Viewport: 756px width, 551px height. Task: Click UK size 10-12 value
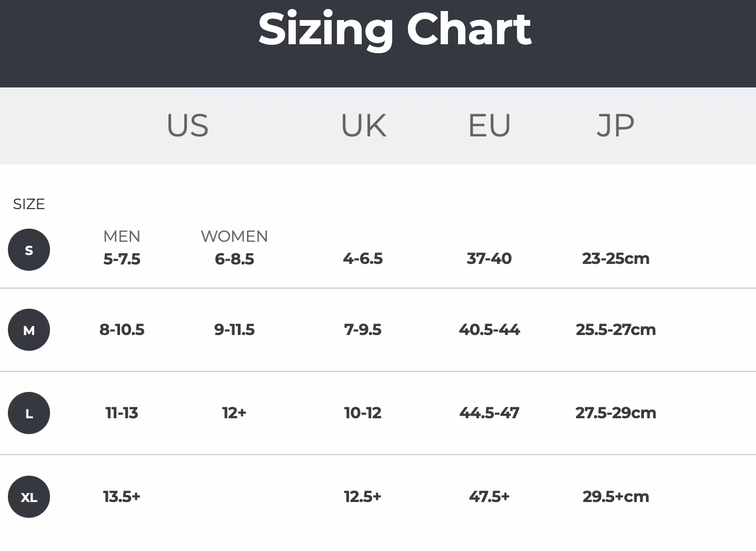pyautogui.click(x=363, y=412)
